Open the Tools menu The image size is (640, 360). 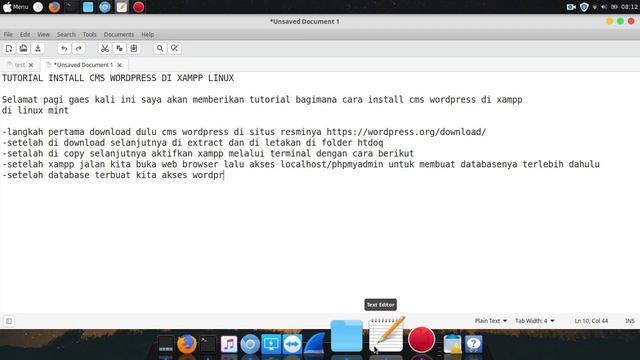89,34
